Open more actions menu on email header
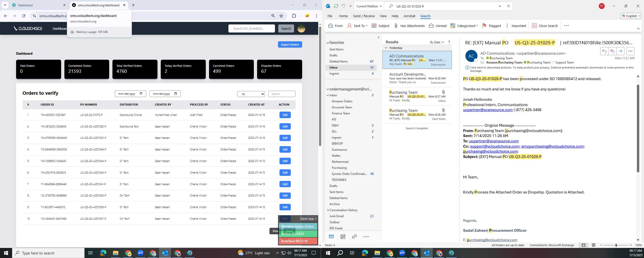The height and width of the screenshot is (258, 644). pos(630,51)
